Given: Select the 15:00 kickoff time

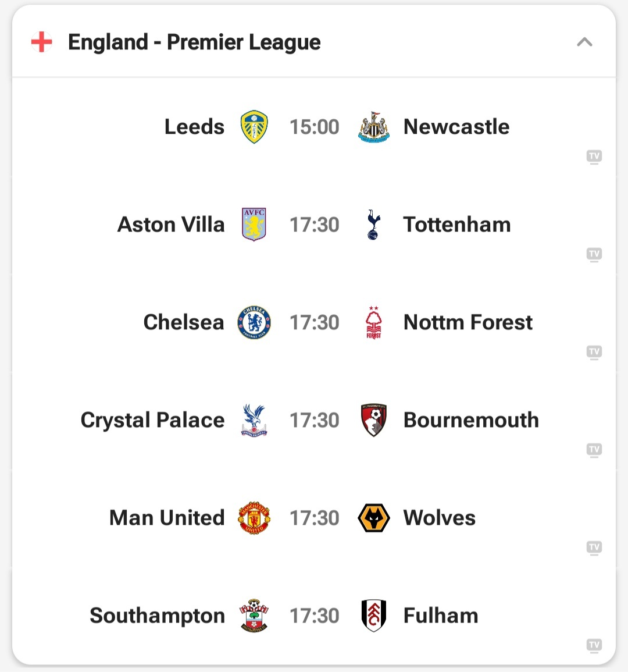Looking at the screenshot, I should tap(314, 127).
